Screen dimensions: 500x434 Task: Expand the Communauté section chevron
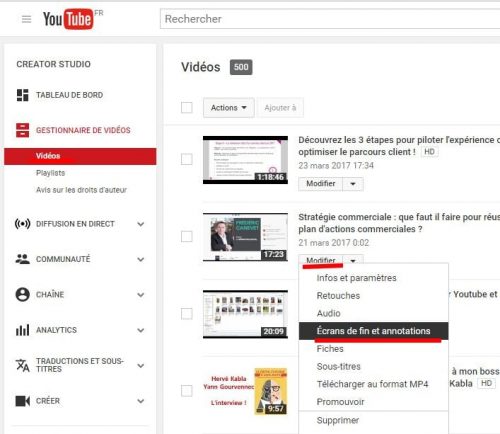[x=141, y=259]
